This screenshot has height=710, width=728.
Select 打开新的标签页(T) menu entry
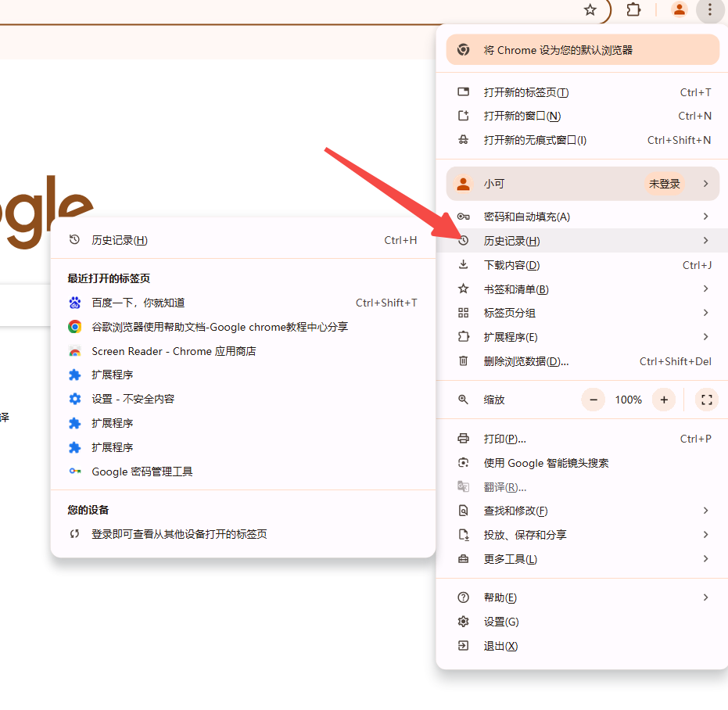point(583,92)
